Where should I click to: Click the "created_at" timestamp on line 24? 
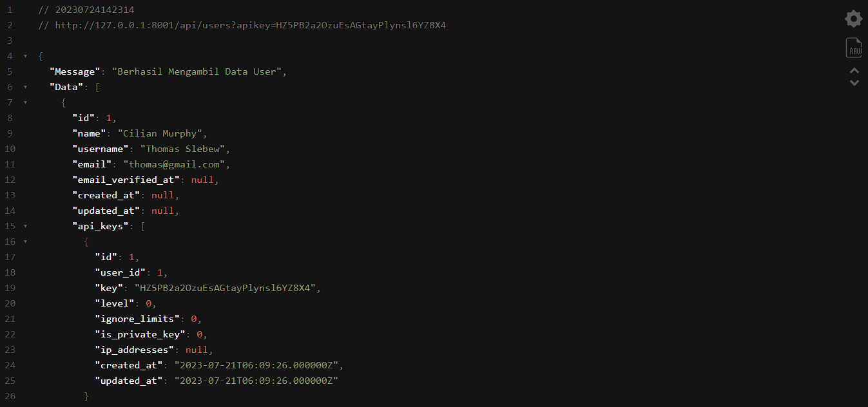(x=256, y=365)
